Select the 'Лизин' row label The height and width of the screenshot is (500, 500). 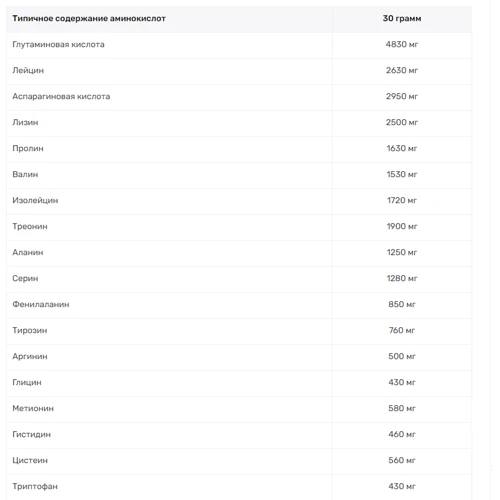coord(25,122)
